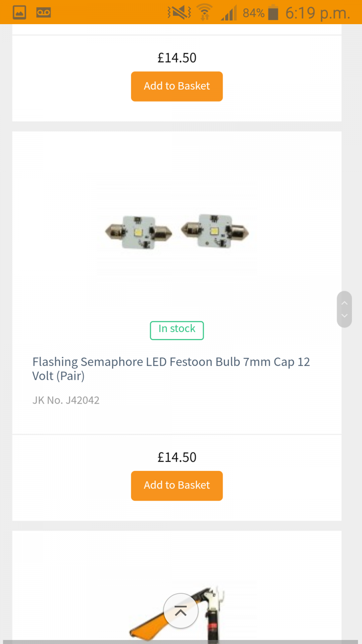Tap the vibrate mute status icon
Screen dimensions: 362x644
[179, 12]
